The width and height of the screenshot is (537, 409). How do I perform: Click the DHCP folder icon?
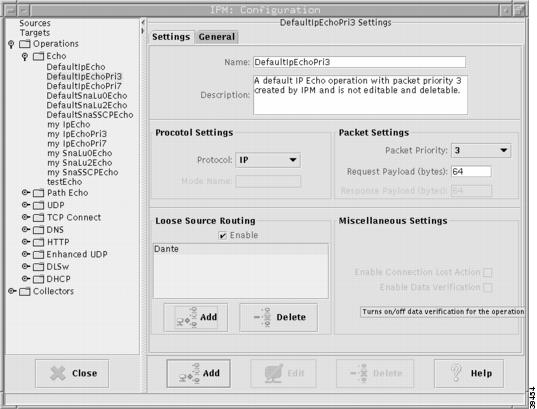point(38,279)
